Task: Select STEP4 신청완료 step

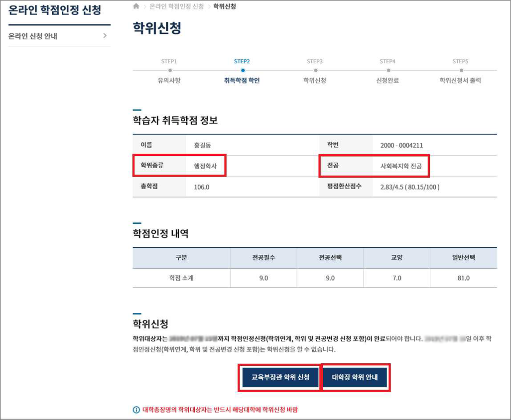Action: 387,80
